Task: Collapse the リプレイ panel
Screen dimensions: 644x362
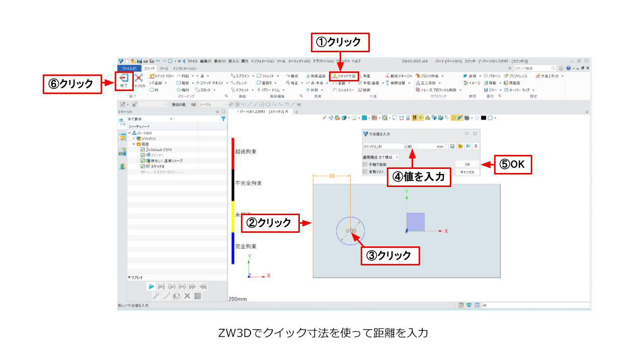Action: tap(129, 278)
